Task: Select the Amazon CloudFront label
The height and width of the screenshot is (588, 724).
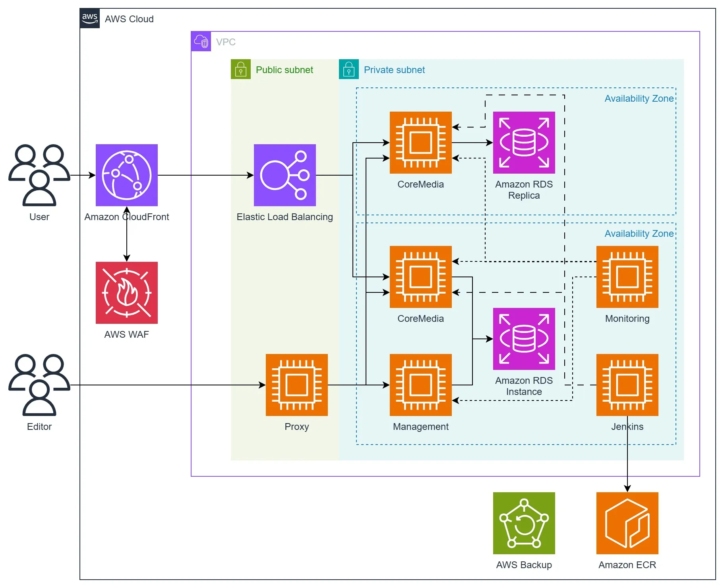Action: pos(127,217)
